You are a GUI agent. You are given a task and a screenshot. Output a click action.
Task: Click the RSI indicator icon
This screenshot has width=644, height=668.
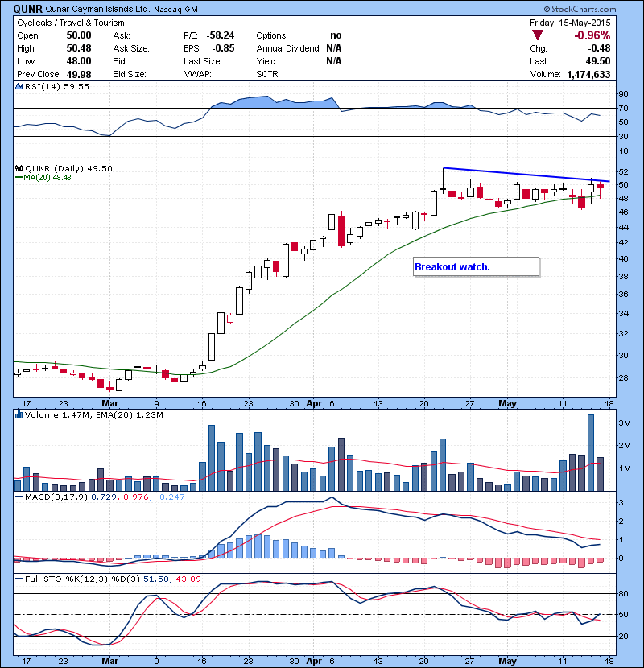pos(19,86)
